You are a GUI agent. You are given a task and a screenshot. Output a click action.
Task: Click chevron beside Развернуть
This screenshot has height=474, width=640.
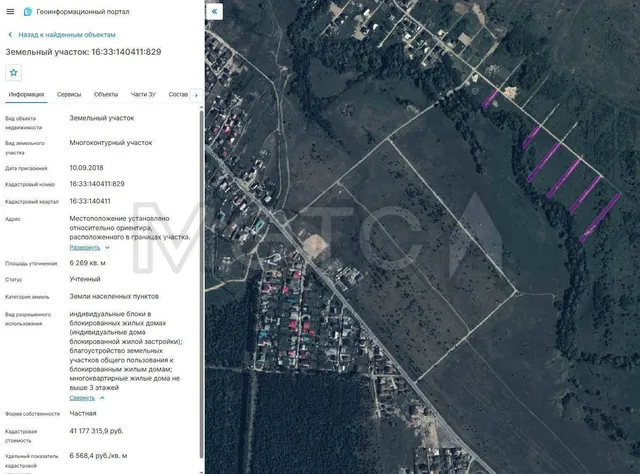point(107,247)
